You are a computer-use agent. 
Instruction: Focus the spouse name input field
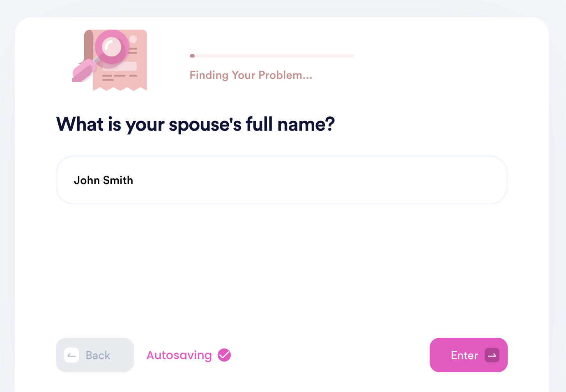(x=282, y=180)
